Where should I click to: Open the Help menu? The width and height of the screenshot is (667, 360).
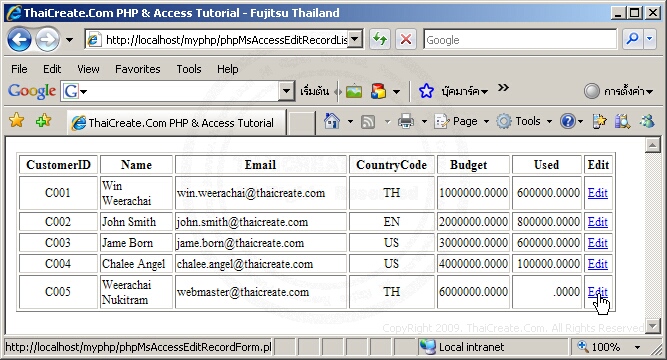[x=228, y=69]
